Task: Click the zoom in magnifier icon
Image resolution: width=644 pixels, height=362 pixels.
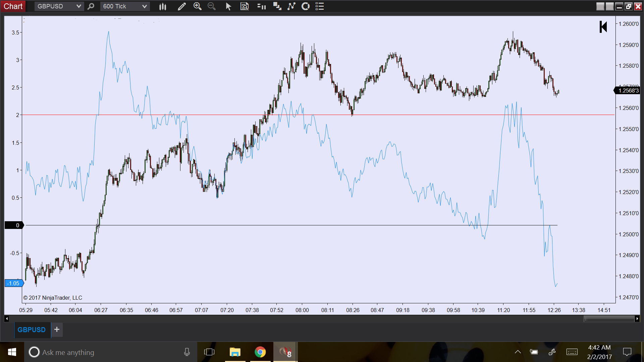Action: (197, 6)
